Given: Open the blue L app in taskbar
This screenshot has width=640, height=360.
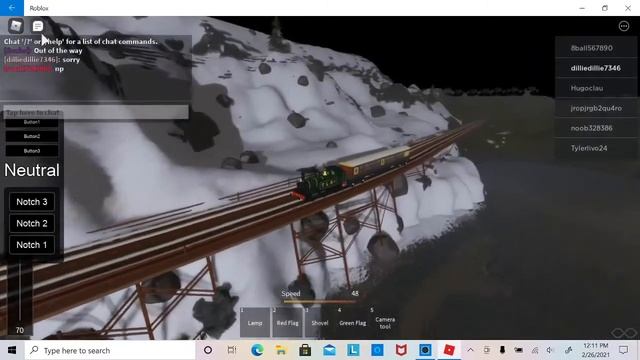Looking at the screenshot, I should point(353,350).
